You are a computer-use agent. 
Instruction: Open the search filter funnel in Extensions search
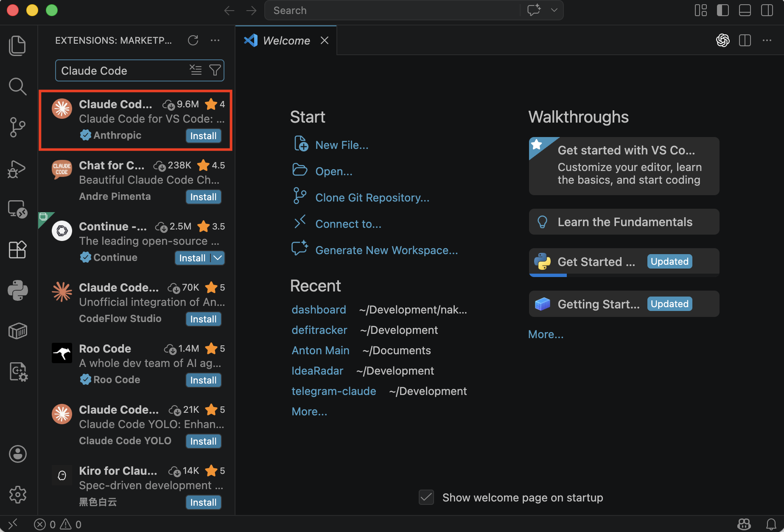click(215, 70)
